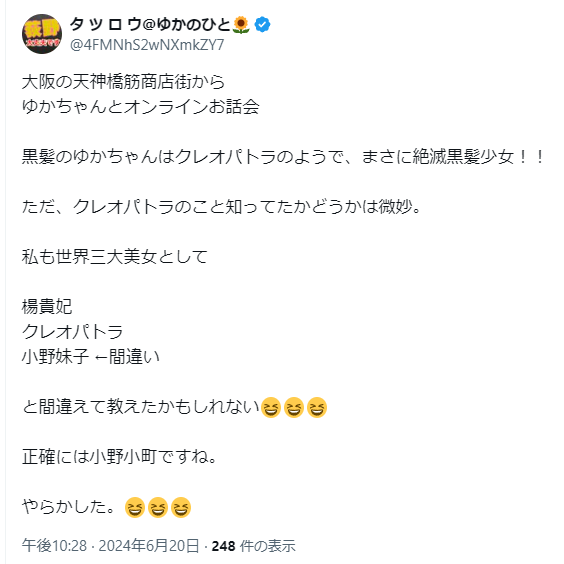Screen dimensions: 564x564
Task: Click the 楊貴妃 text line
Action: coord(47,307)
